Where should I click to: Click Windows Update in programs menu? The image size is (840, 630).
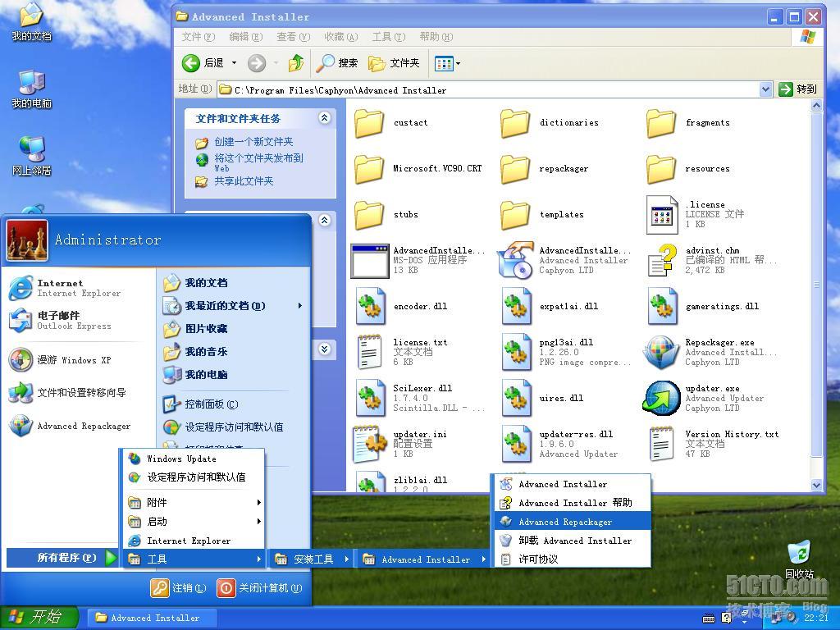[x=194, y=459]
